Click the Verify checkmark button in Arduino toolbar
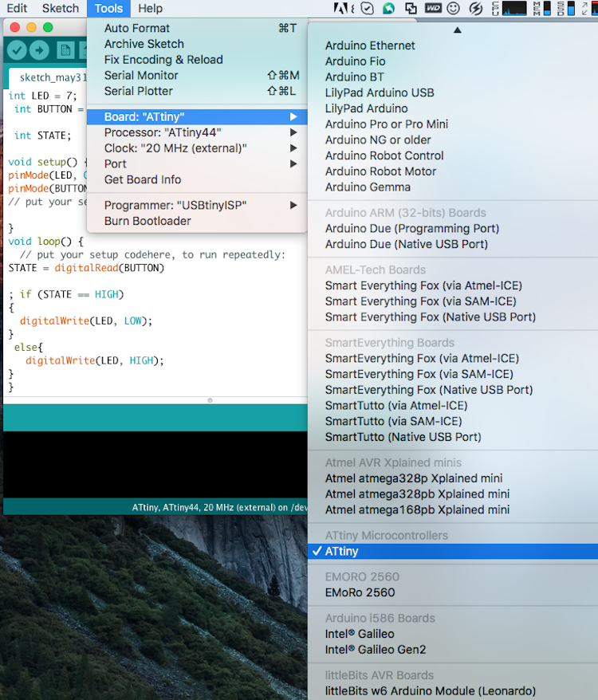The width and height of the screenshot is (598, 700). (18, 50)
